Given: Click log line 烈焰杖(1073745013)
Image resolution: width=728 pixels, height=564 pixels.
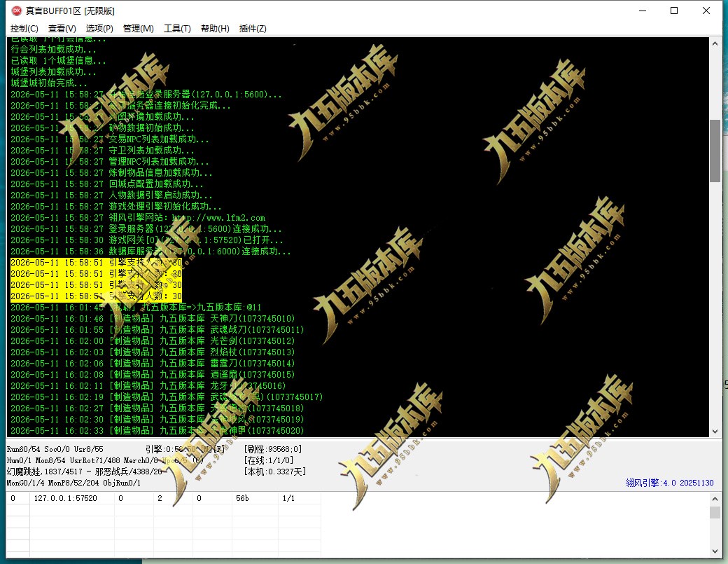Looking at the screenshot, I should [153, 352].
